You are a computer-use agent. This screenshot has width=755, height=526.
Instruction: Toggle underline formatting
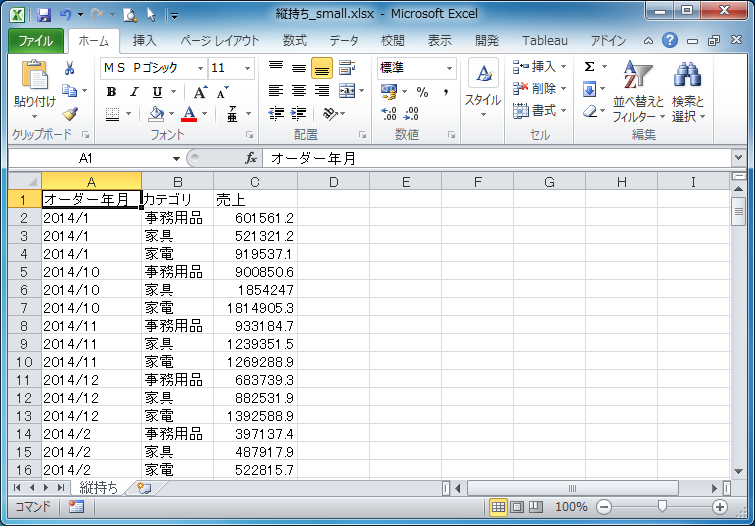pyautogui.click(x=157, y=92)
